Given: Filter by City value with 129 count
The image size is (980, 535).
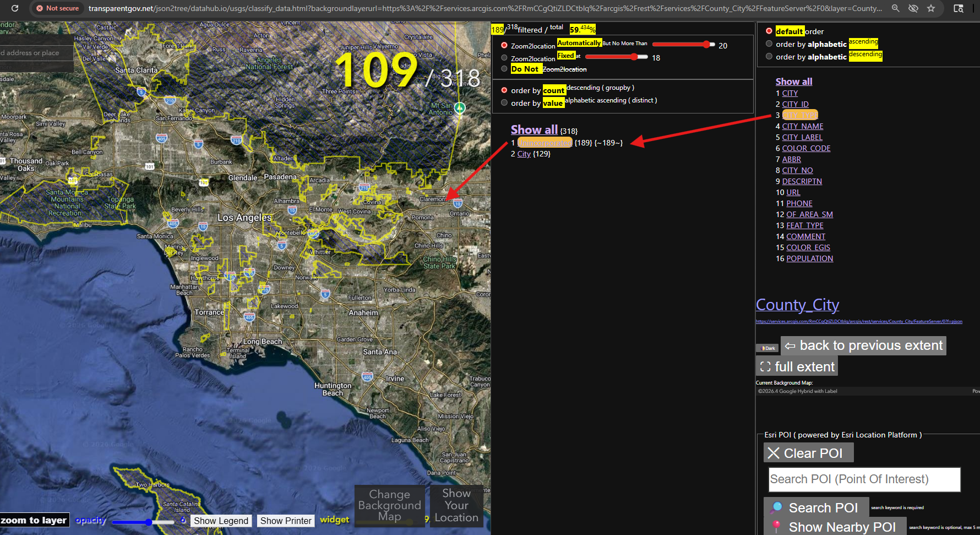Looking at the screenshot, I should pos(524,154).
